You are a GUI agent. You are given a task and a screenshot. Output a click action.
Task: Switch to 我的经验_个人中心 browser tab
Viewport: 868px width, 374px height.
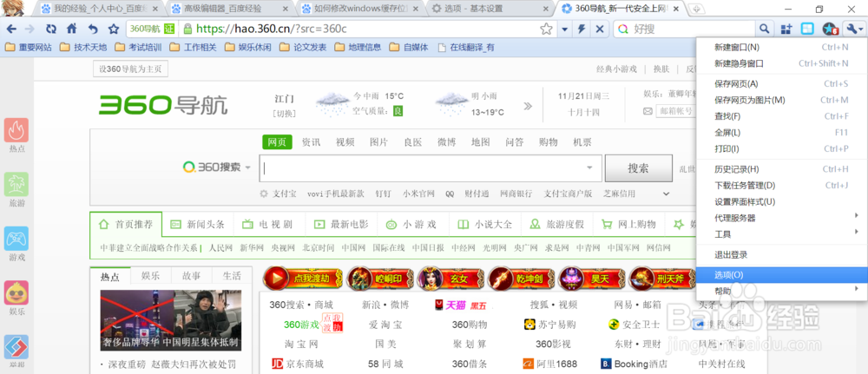(101, 9)
